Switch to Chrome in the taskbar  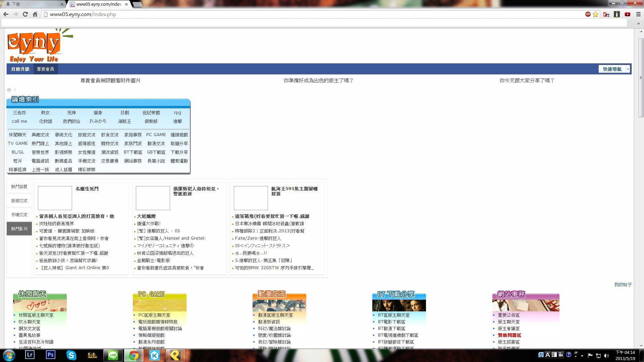[134, 355]
